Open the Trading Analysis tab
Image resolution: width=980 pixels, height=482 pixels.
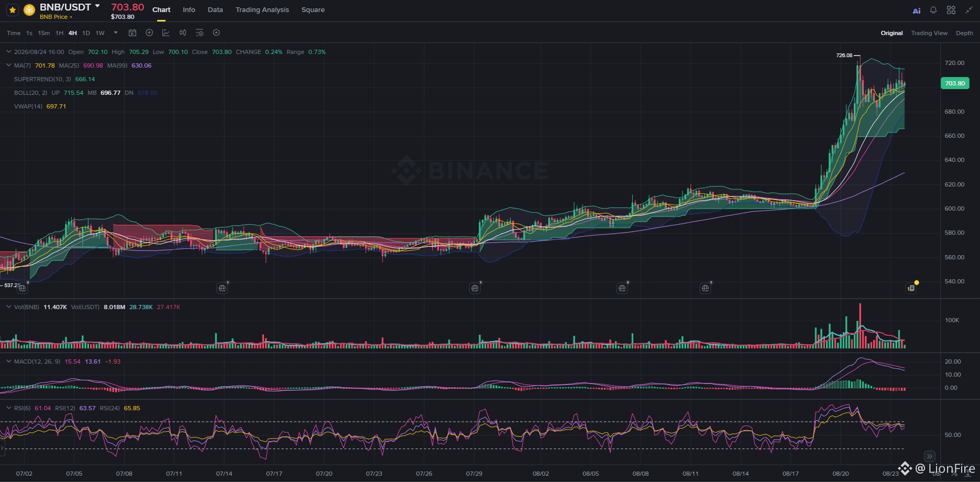(x=262, y=10)
